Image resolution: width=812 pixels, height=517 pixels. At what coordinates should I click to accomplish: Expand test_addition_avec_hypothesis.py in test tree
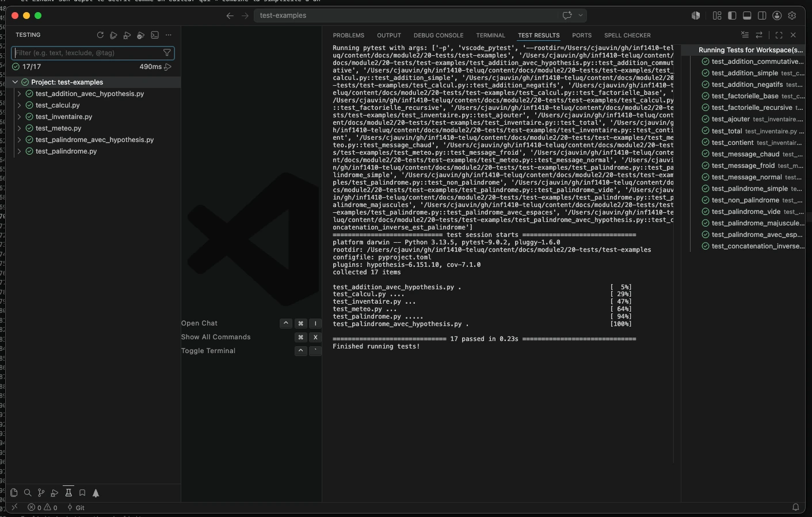(20, 94)
